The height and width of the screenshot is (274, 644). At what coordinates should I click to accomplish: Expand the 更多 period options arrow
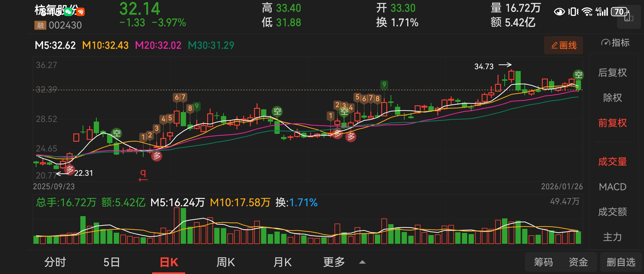pyautogui.click(x=362, y=262)
